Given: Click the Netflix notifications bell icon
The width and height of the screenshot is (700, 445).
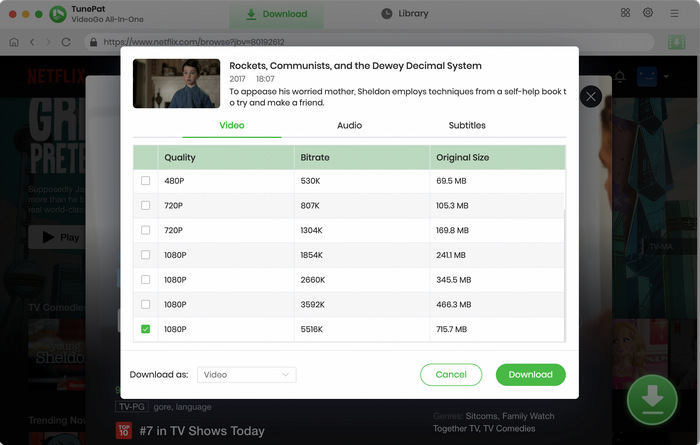Looking at the screenshot, I should point(620,77).
